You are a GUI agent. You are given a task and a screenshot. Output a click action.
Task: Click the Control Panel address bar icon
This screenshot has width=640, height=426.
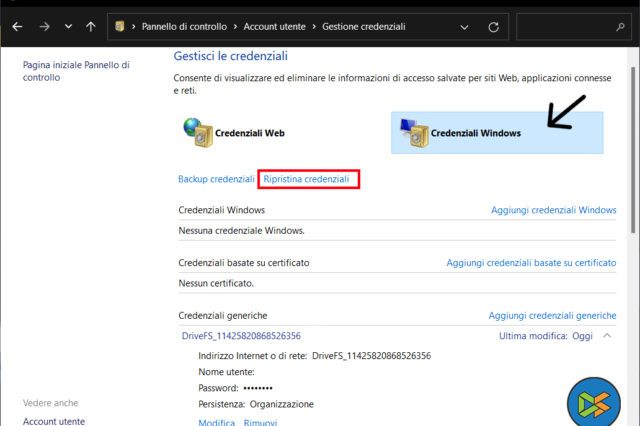click(120, 25)
